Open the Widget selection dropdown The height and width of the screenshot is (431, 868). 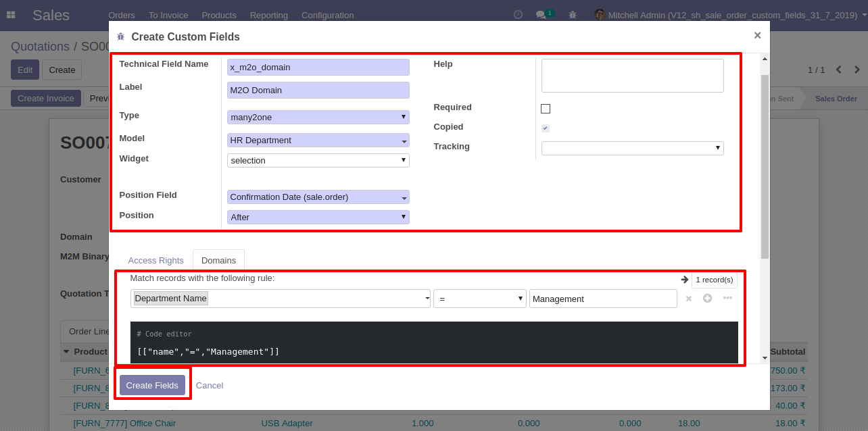[x=318, y=160]
